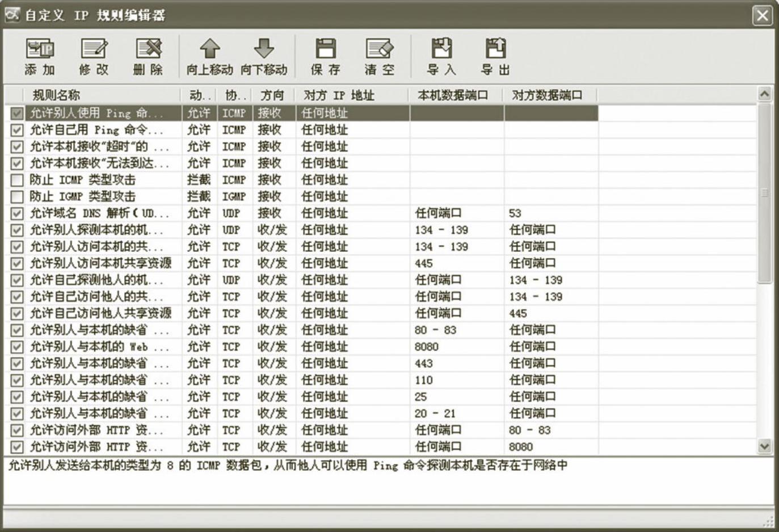Uncheck the 允许自己访问他人共享资源 checkbox

click(17, 313)
